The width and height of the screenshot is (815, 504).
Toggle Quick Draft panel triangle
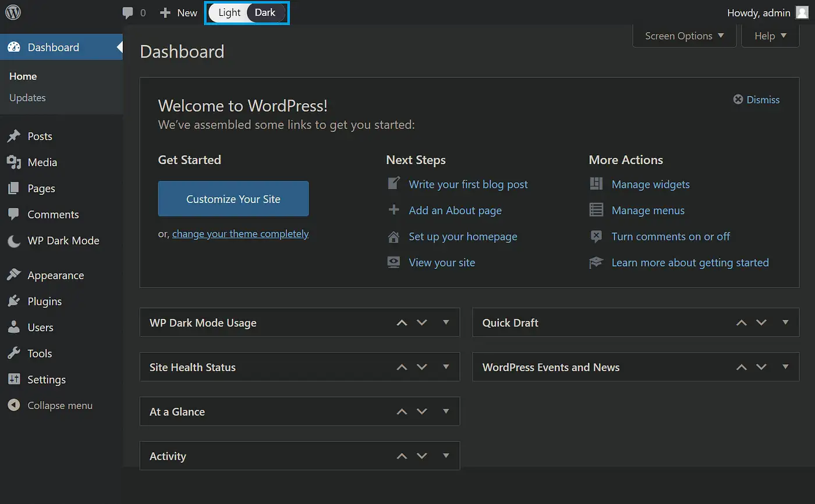pos(785,322)
